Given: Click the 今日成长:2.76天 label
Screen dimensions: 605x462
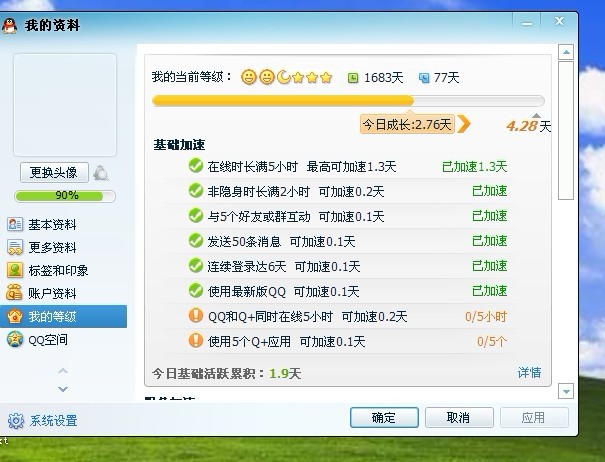Looking at the screenshot, I should (x=407, y=124).
